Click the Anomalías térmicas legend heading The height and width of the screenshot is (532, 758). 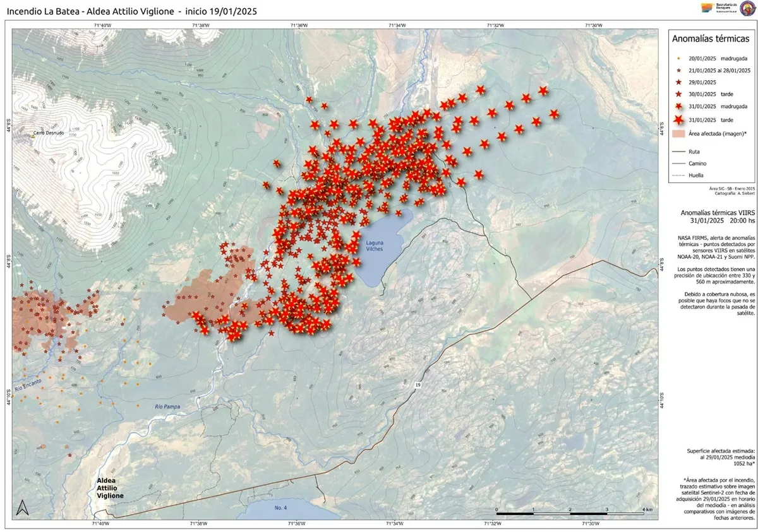[x=711, y=38]
